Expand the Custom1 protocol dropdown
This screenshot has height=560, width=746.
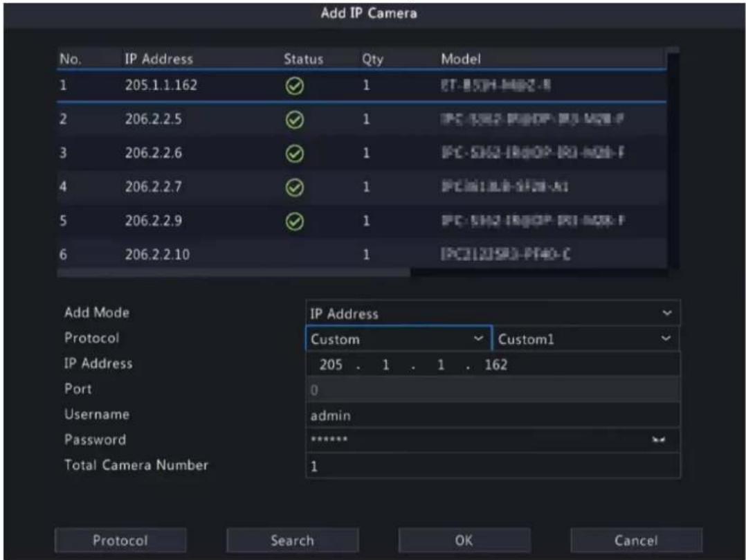pos(586,338)
